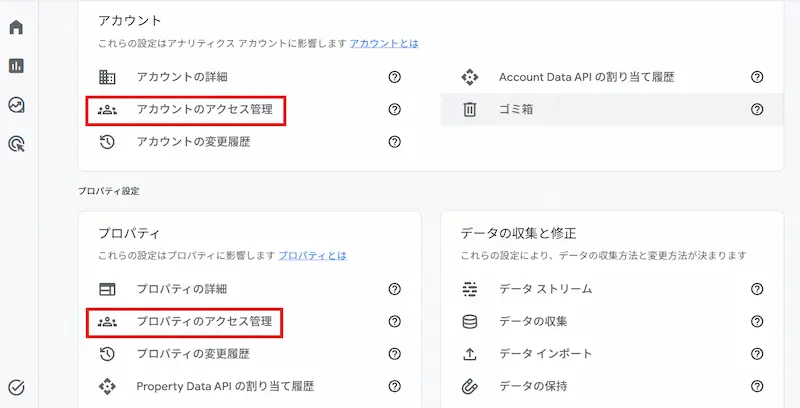Open アカウントのアクセス管理
This screenshot has height=408, width=800.
point(205,109)
